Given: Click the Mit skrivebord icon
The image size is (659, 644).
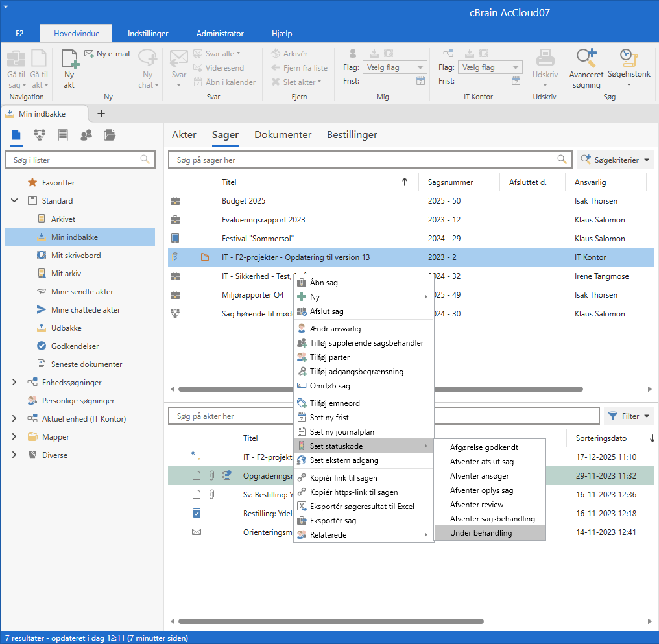Looking at the screenshot, I should (x=42, y=256).
